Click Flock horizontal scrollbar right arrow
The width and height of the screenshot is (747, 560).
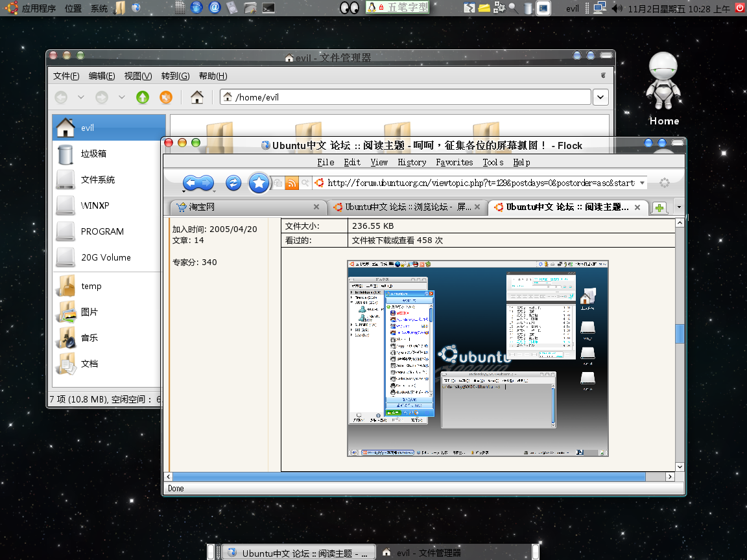670,476
